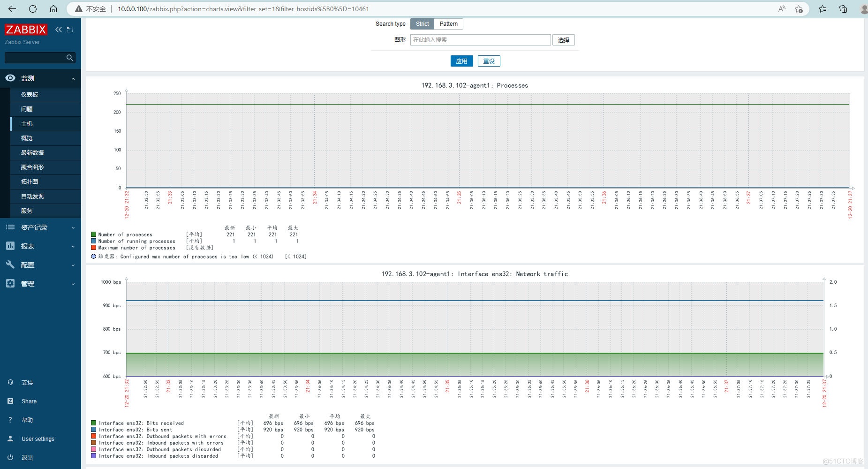Screen dimensions: 868x469
Task: Open browser collections icon
Action: tap(843, 9)
